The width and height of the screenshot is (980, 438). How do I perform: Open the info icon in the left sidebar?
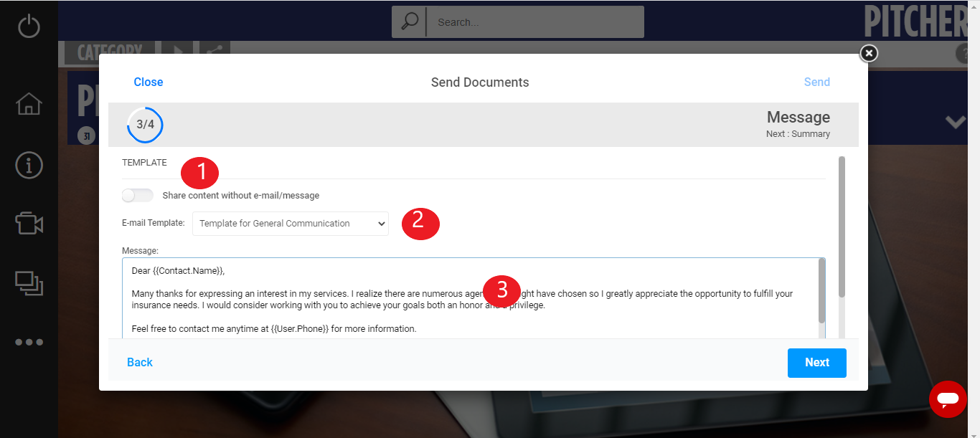(29, 165)
